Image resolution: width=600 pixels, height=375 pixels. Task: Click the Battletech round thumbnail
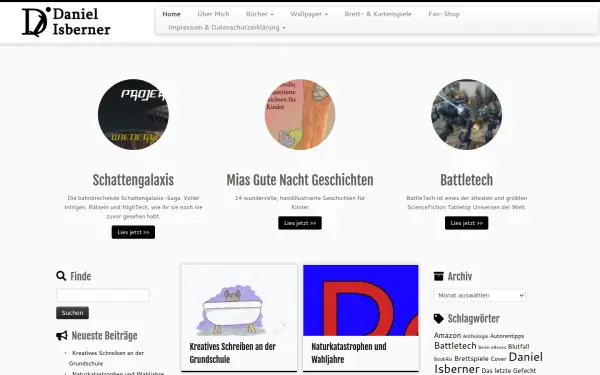click(x=466, y=114)
